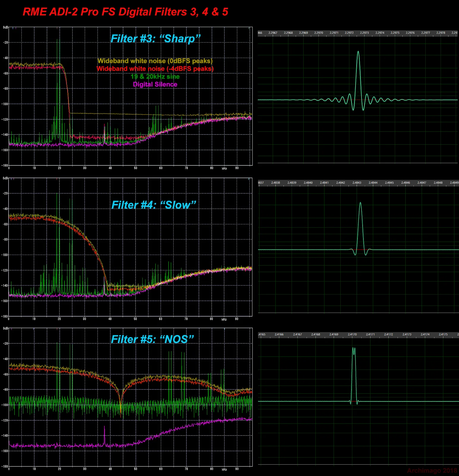
Task: Click legend 'Wideband white noise (-4dBFS peaks)'
Action: click(x=155, y=69)
